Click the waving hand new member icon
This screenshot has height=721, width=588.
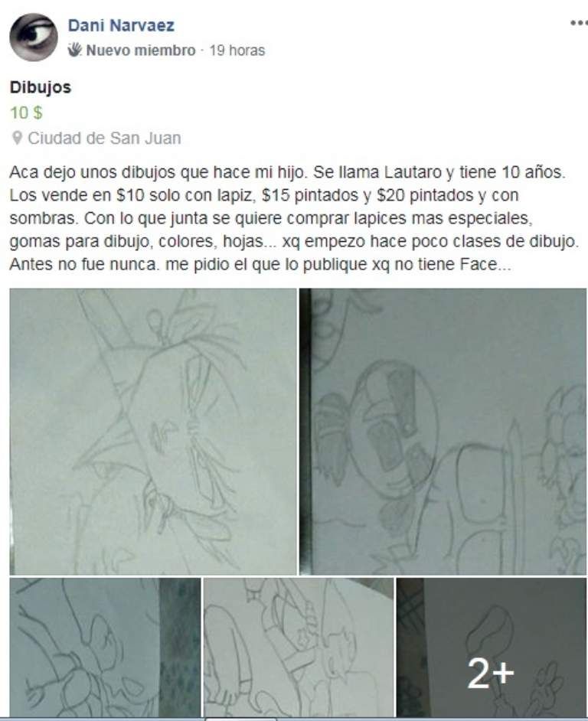click(74, 50)
